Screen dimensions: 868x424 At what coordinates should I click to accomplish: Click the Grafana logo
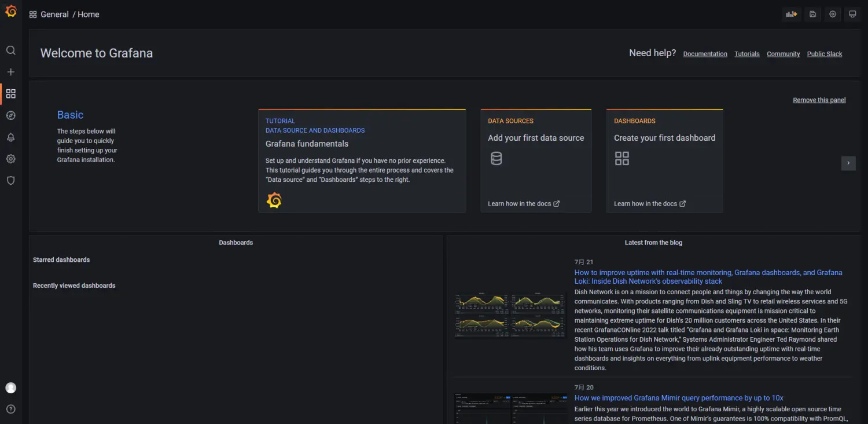10,10
